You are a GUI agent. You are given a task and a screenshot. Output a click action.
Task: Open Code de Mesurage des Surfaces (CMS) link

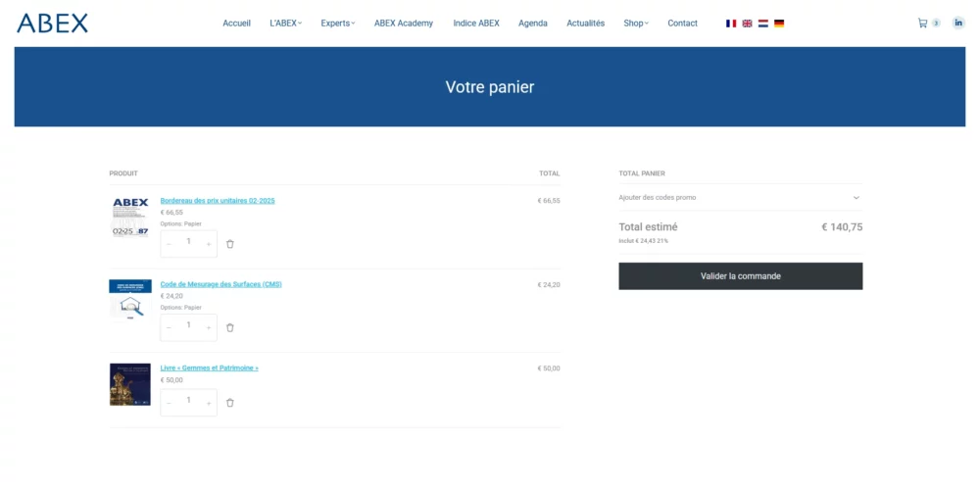point(221,284)
